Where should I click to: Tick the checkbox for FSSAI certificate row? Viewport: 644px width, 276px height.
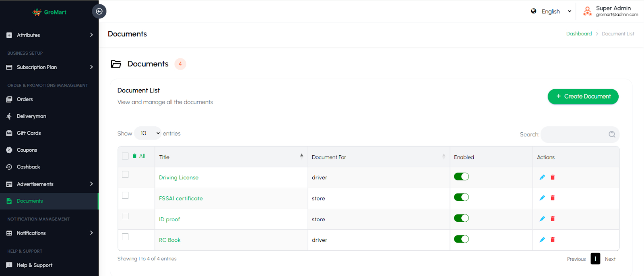pos(125,195)
